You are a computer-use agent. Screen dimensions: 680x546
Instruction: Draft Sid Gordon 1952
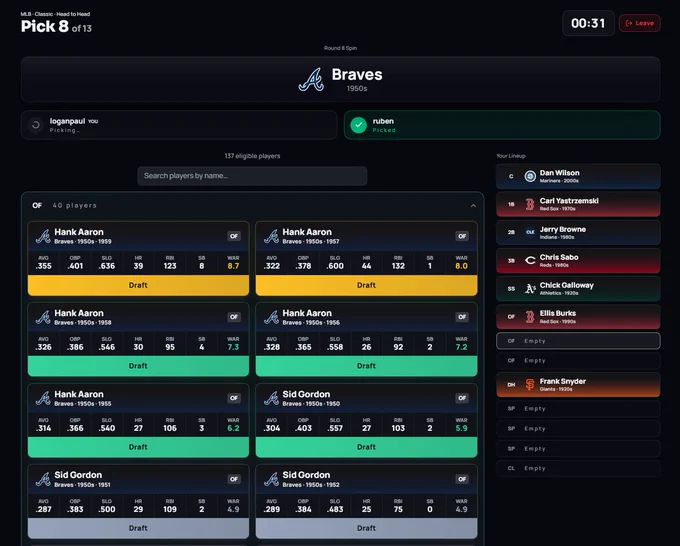(x=366, y=528)
